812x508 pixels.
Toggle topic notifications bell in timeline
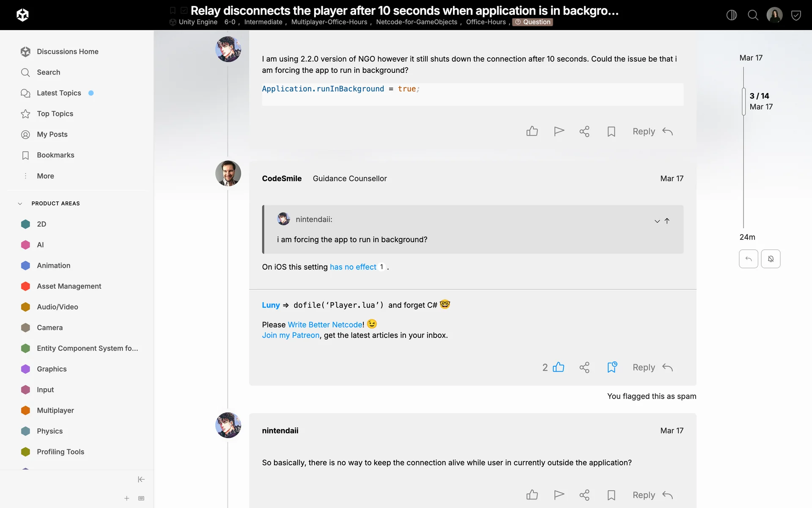(771, 259)
